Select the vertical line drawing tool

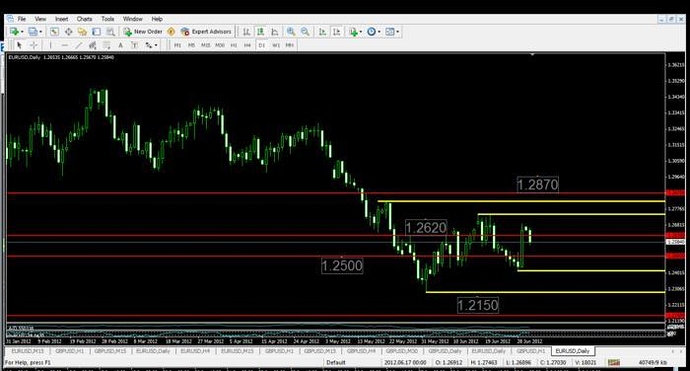point(51,45)
